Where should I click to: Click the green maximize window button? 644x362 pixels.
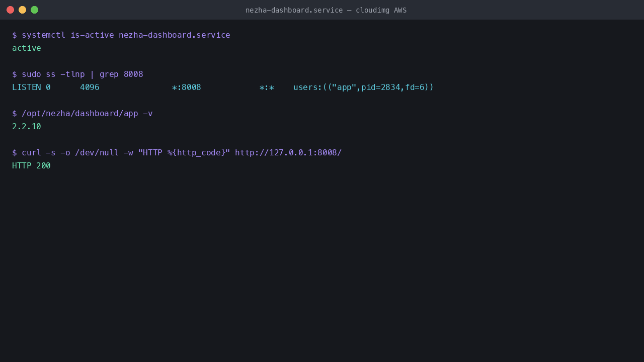coord(34,10)
